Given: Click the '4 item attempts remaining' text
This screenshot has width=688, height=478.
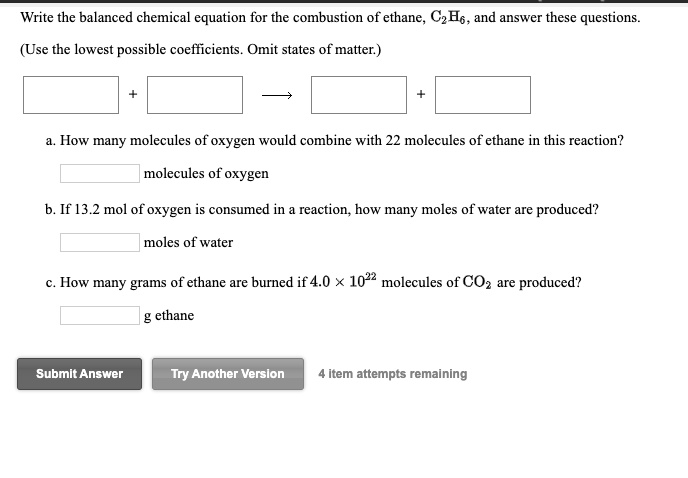Looking at the screenshot, I should pyautogui.click(x=392, y=374).
